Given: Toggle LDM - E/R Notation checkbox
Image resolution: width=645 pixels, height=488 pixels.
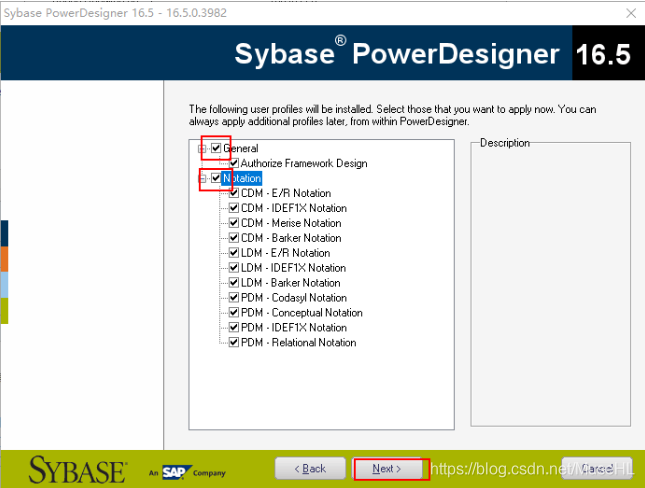Looking at the screenshot, I should pyautogui.click(x=234, y=253).
